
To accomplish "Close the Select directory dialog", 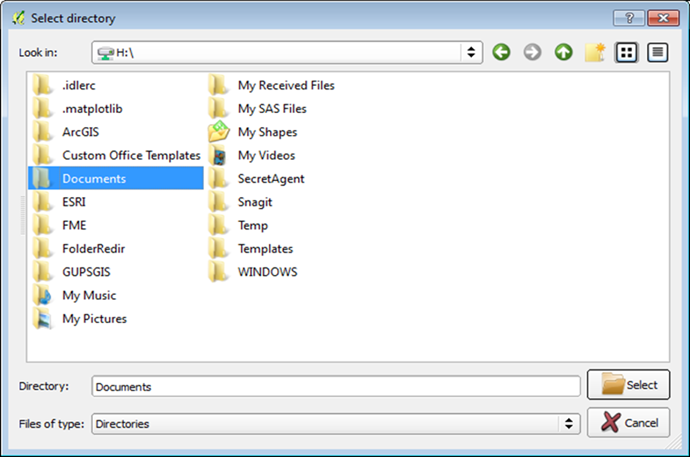I will tap(663, 18).
